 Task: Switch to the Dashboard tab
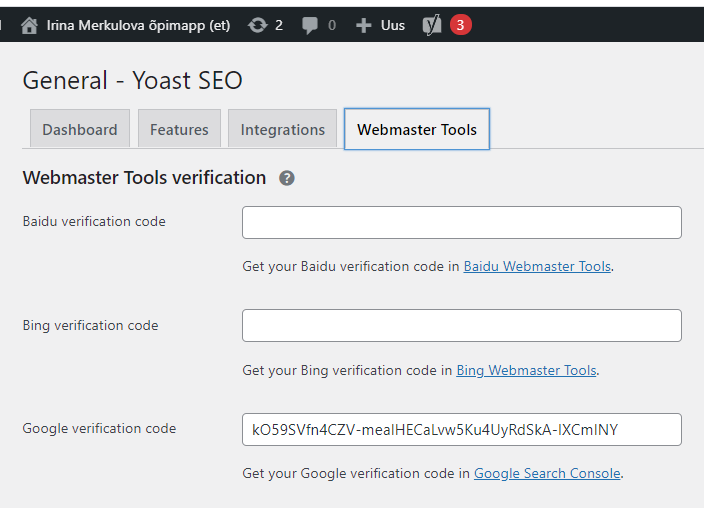click(x=80, y=129)
